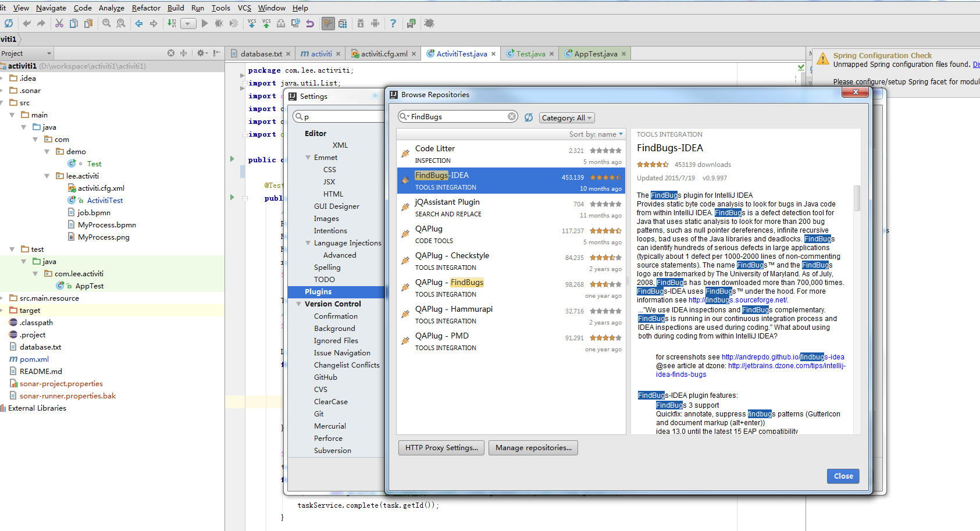980x531 pixels.
Task: Click the Settings search field
Action: pyautogui.click(x=339, y=116)
